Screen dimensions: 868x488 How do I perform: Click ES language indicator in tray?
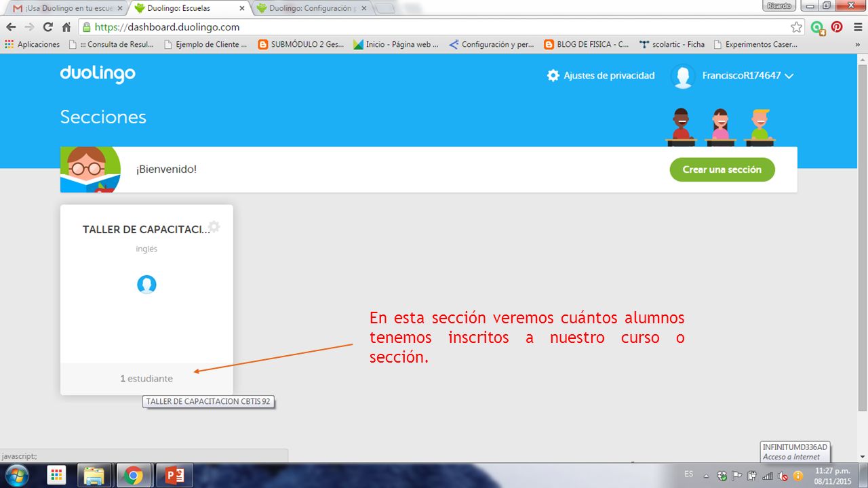click(x=689, y=473)
